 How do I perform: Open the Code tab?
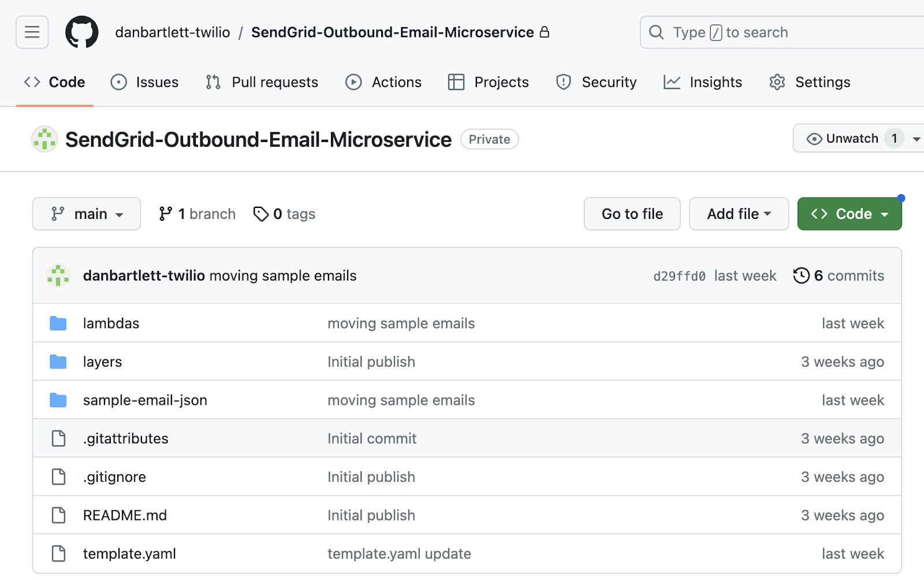click(x=55, y=82)
